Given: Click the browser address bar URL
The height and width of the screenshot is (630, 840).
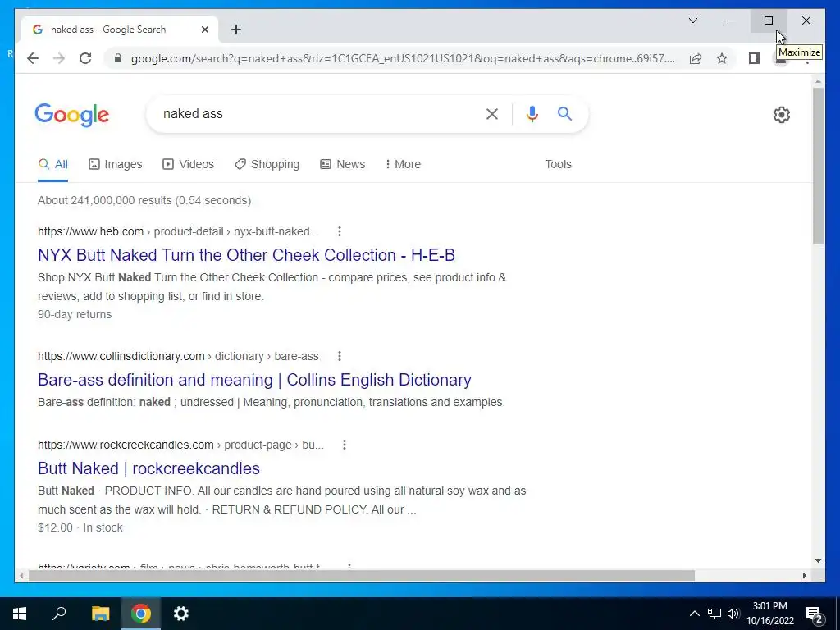Looking at the screenshot, I should [x=402, y=58].
